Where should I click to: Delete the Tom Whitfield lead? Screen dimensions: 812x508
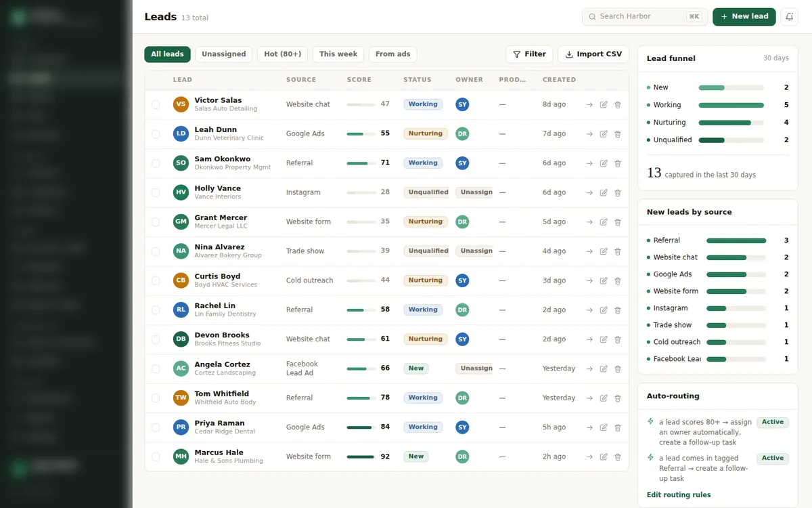pos(618,398)
